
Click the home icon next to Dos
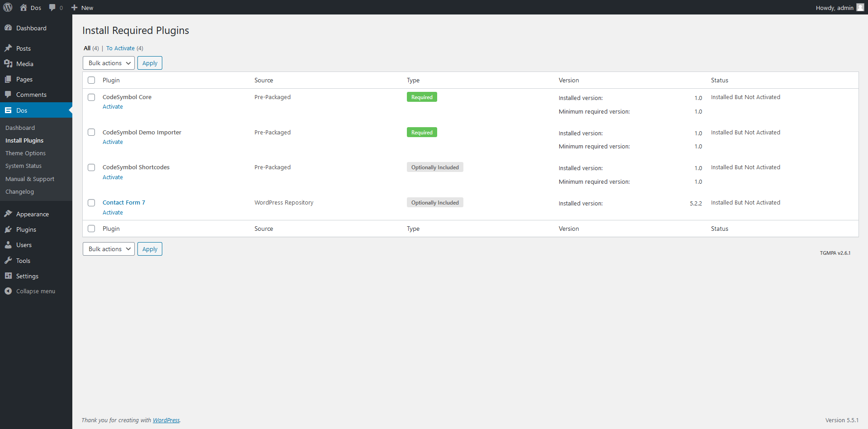click(24, 7)
